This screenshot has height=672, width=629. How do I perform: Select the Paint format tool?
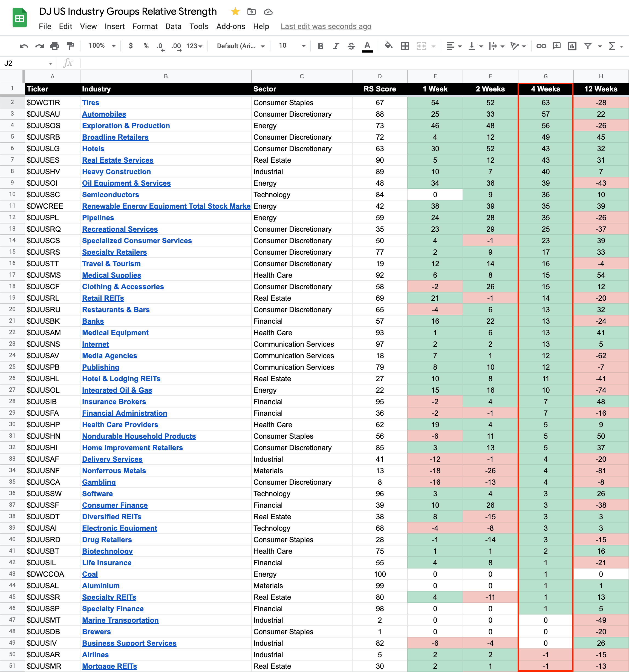coord(70,46)
